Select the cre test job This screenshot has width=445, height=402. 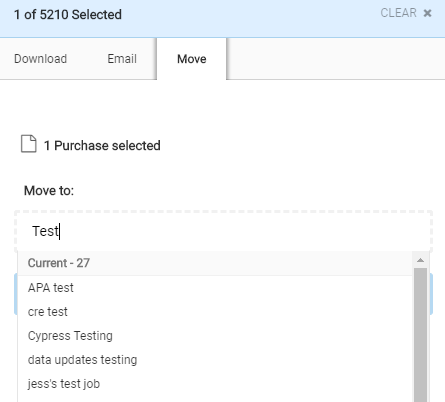click(215, 312)
